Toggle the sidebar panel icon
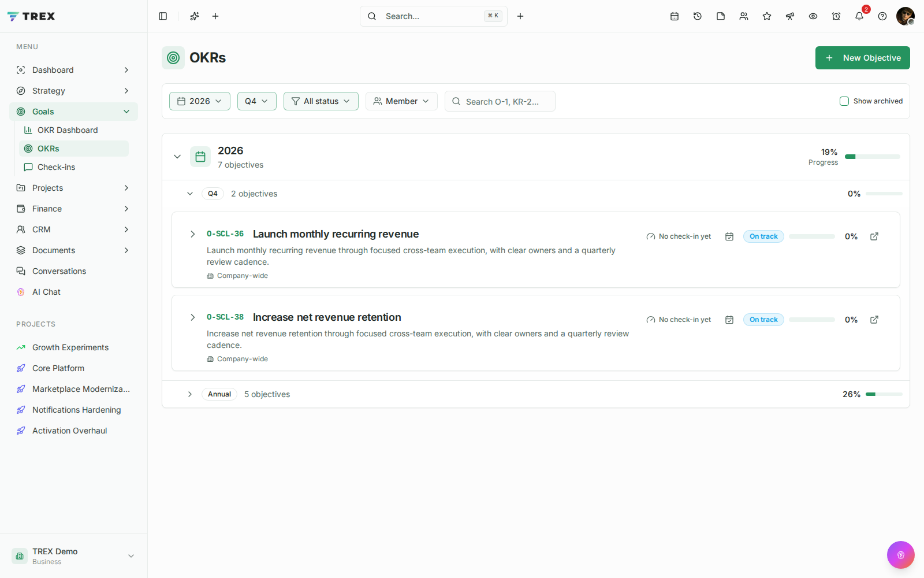This screenshot has height=578, width=924. point(163,16)
